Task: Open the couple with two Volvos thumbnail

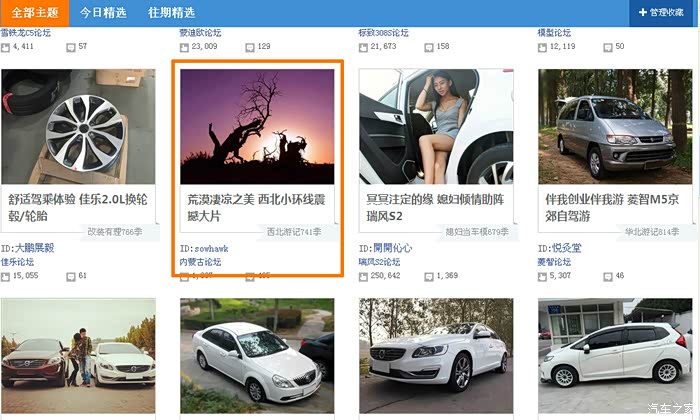Action: point(78,356)
